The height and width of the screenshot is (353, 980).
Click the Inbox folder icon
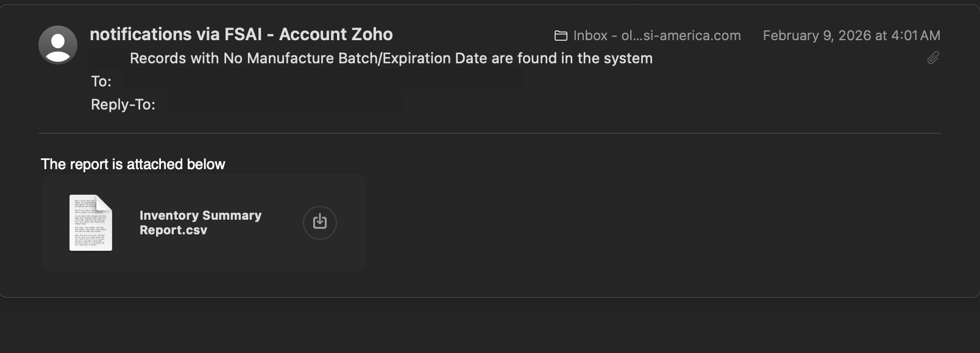pyautogui.click(x=561, y=36)
